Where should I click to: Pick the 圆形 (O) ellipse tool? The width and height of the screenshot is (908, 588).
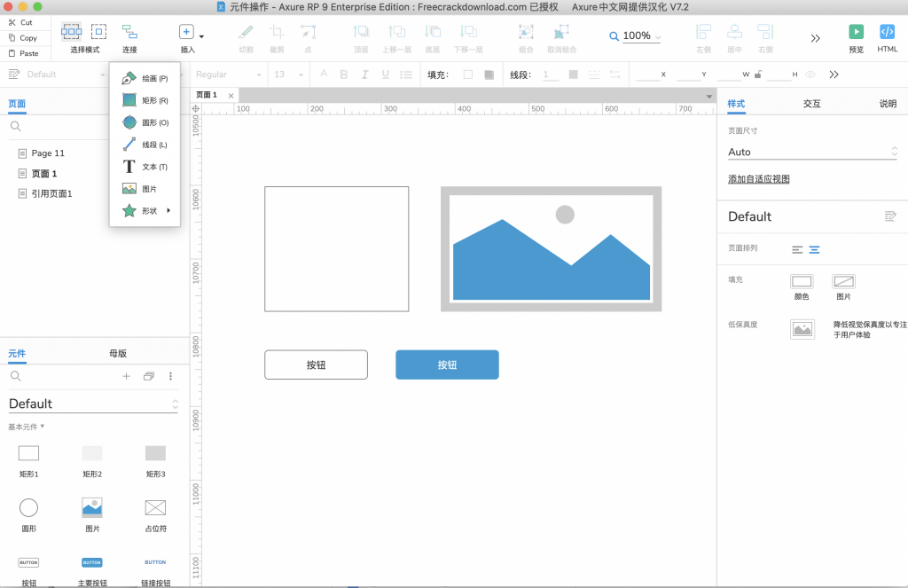[144, 122]
